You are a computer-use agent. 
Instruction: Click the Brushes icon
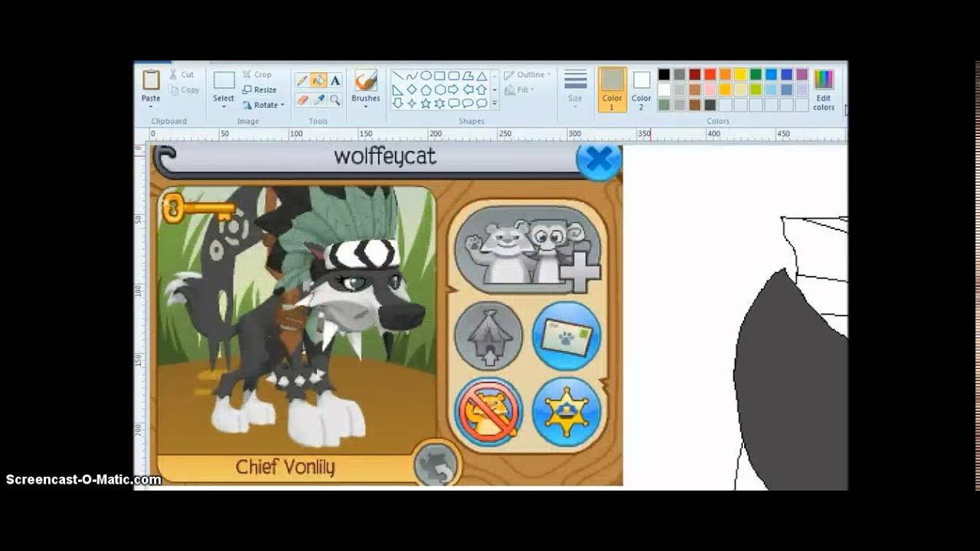pos(365,80)
